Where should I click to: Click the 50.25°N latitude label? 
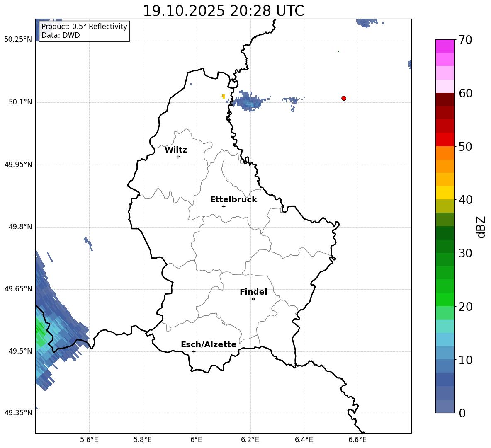tap(18, 40)
